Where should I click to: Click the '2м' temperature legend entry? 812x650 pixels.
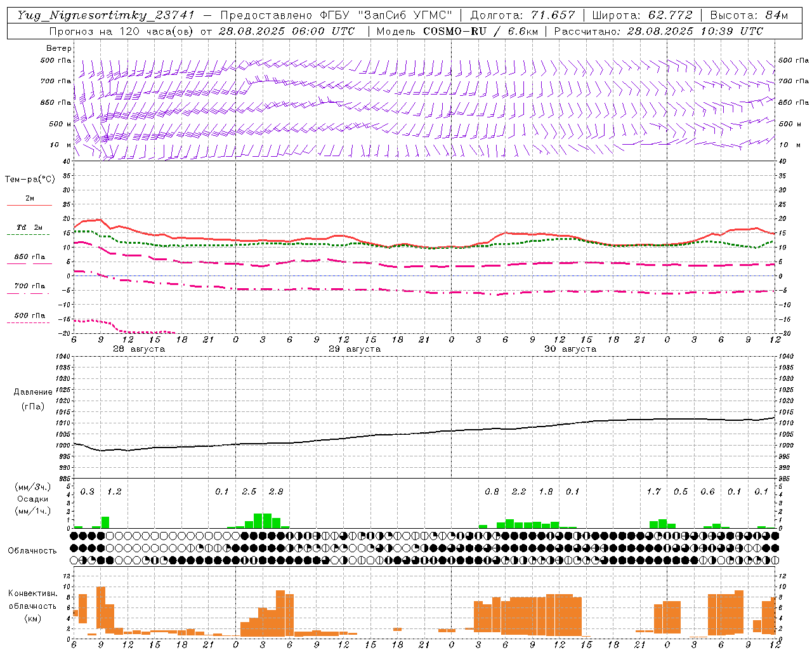pos(30,199)
